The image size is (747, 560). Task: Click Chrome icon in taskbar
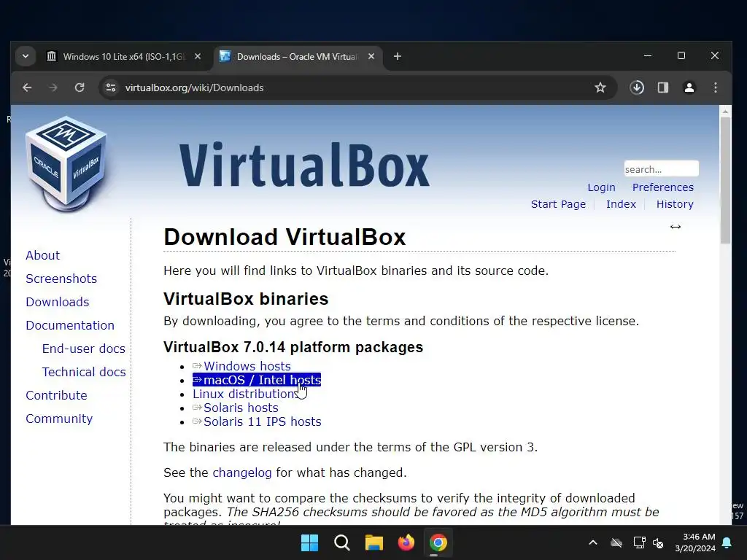pyautogui.click(x=438, y=542)
